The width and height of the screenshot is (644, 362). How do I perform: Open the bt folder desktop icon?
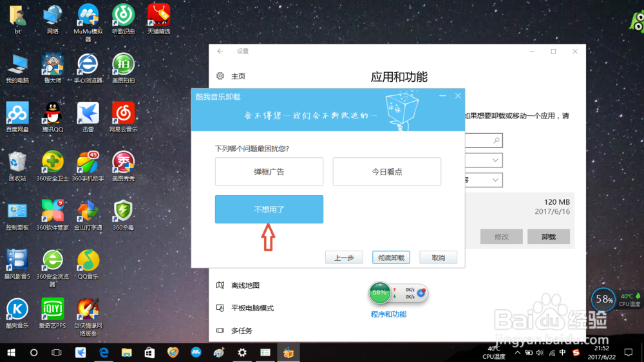click(17, 19)
